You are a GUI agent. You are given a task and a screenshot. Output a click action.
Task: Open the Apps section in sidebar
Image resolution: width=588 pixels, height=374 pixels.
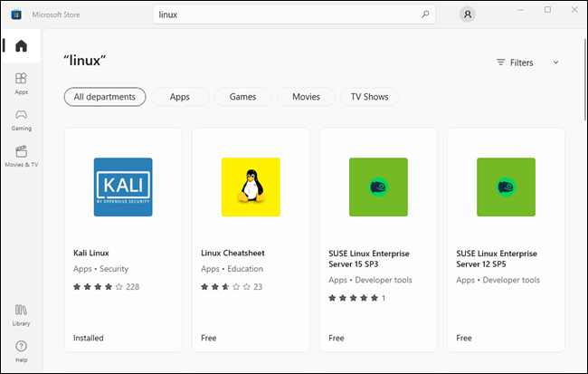coord(21,83)
